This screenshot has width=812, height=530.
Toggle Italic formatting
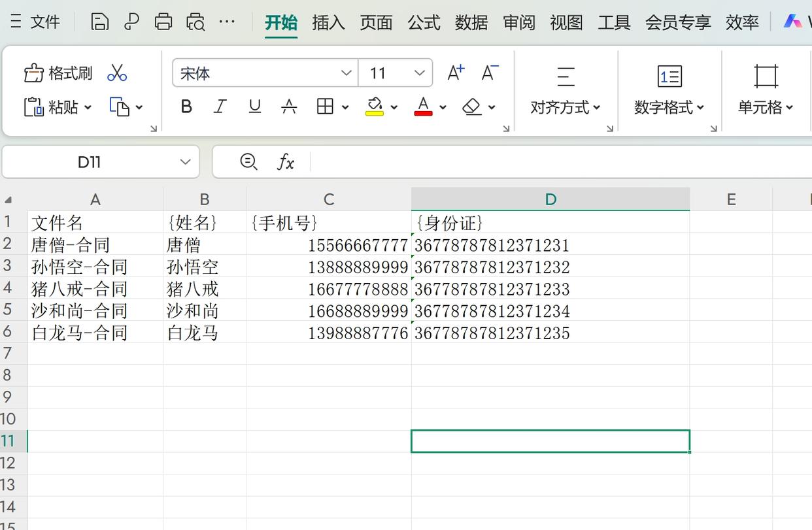tap(220, 107)
